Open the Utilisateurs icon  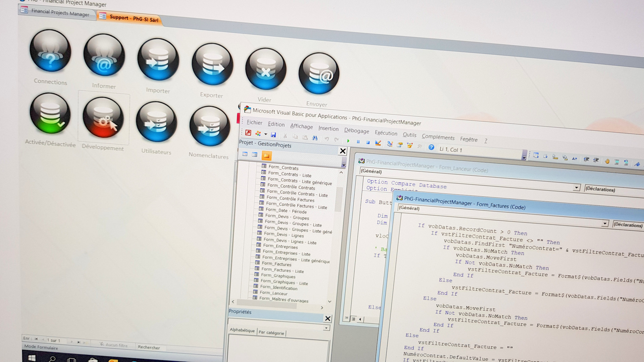coord(156,122)
